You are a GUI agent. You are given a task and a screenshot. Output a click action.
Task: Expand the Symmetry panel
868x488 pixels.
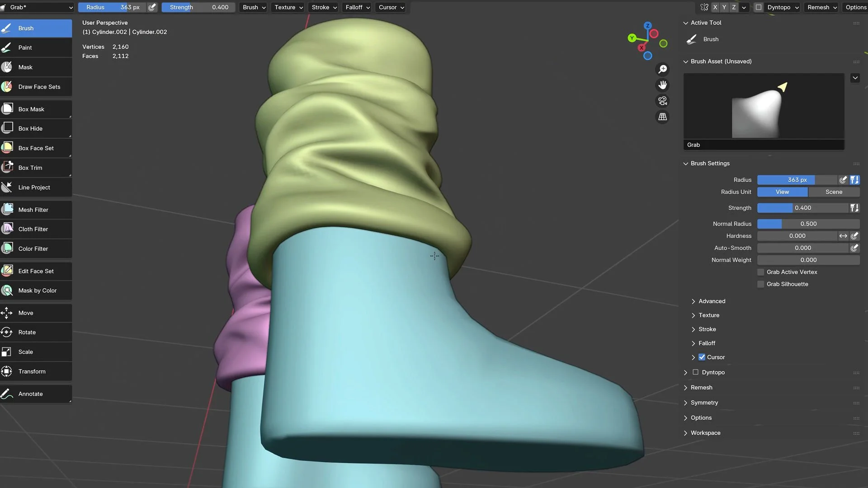704,403
